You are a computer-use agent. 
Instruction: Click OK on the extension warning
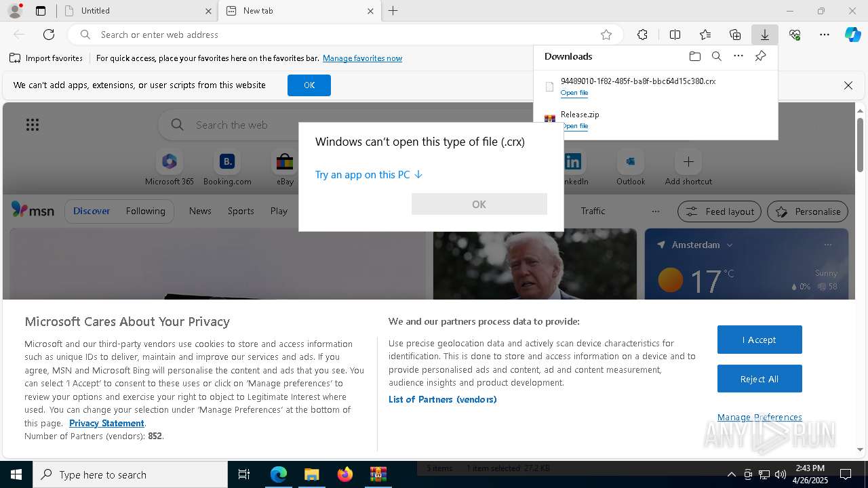309,85
